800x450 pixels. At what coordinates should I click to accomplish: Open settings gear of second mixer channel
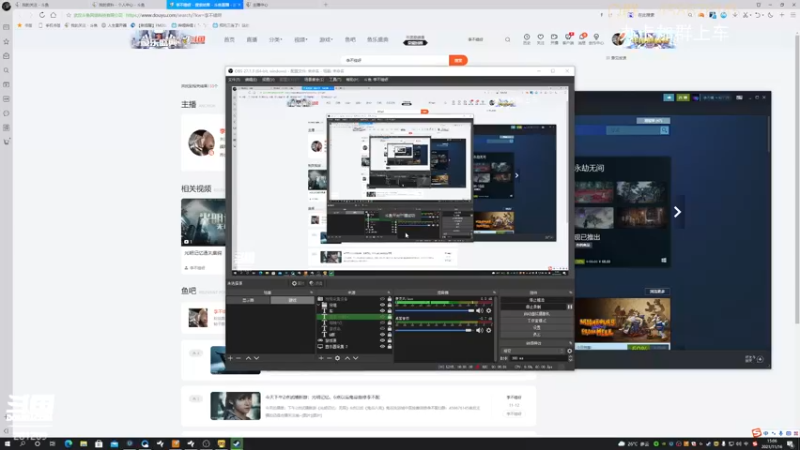(488, 331)
